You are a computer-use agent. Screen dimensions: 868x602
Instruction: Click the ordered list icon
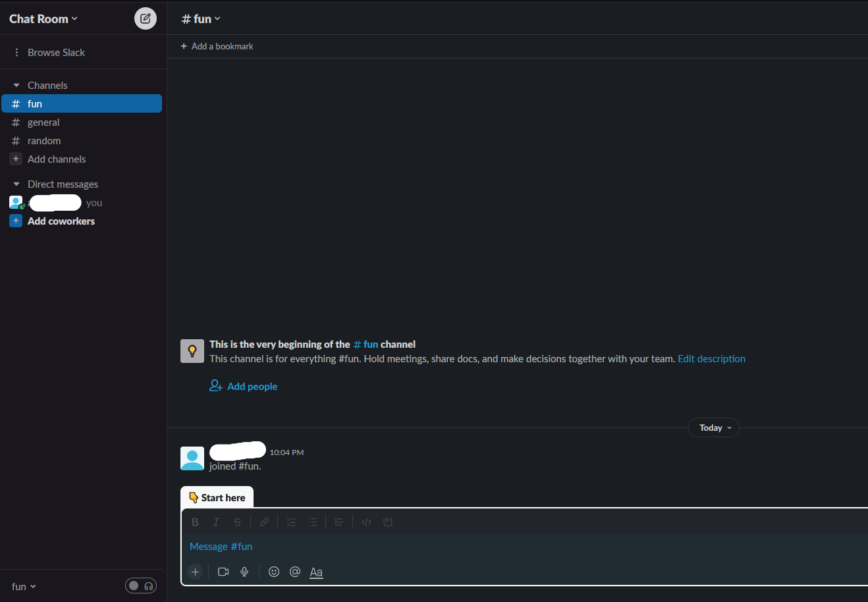(291, 522)
